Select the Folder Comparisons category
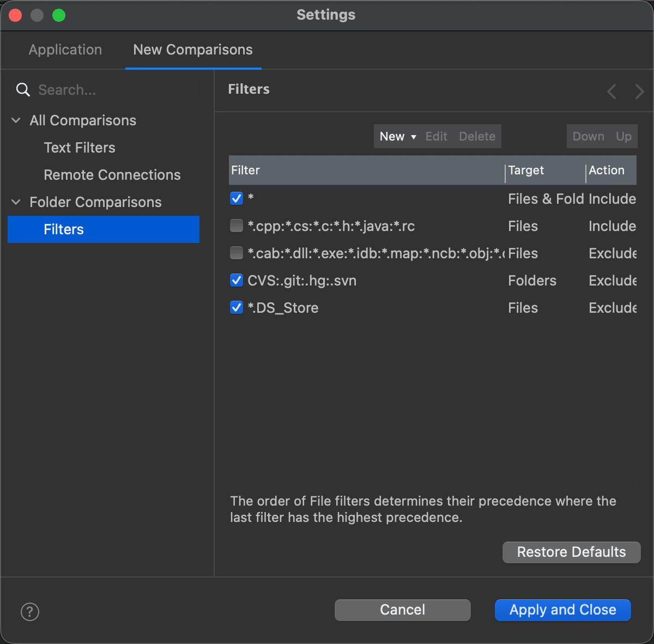Viewport: 654px width, 644px height. [x=95, y=202]
